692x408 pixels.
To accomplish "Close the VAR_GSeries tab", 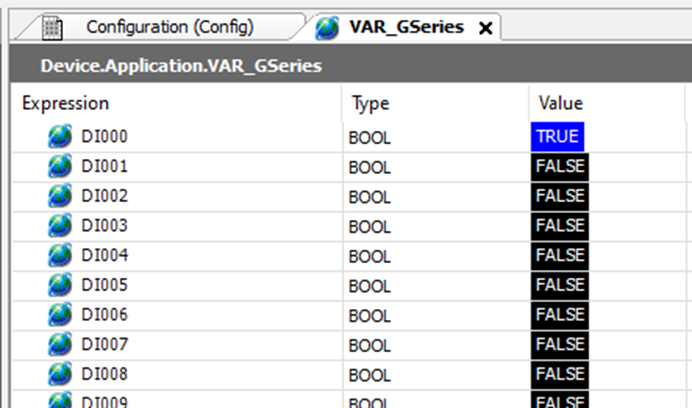I will click(x=486, y=29).
